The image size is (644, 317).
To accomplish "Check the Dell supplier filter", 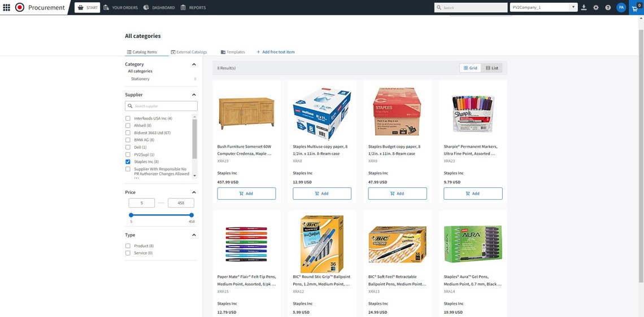I will [x=128, y=147].
